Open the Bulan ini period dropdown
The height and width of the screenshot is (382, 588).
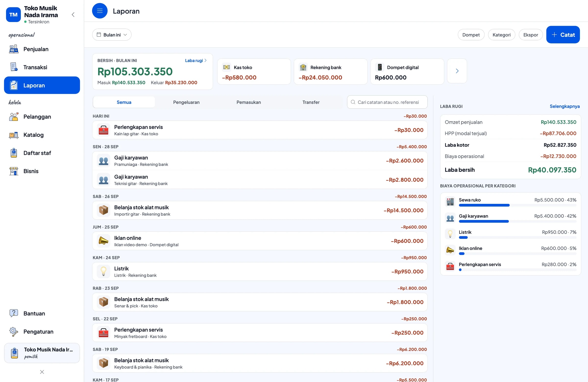(112, 35)
